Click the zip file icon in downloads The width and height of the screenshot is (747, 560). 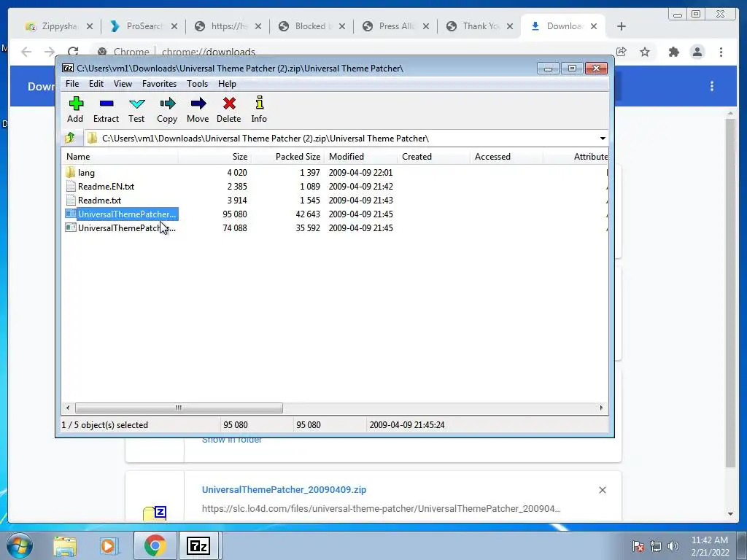click(155, 513)
